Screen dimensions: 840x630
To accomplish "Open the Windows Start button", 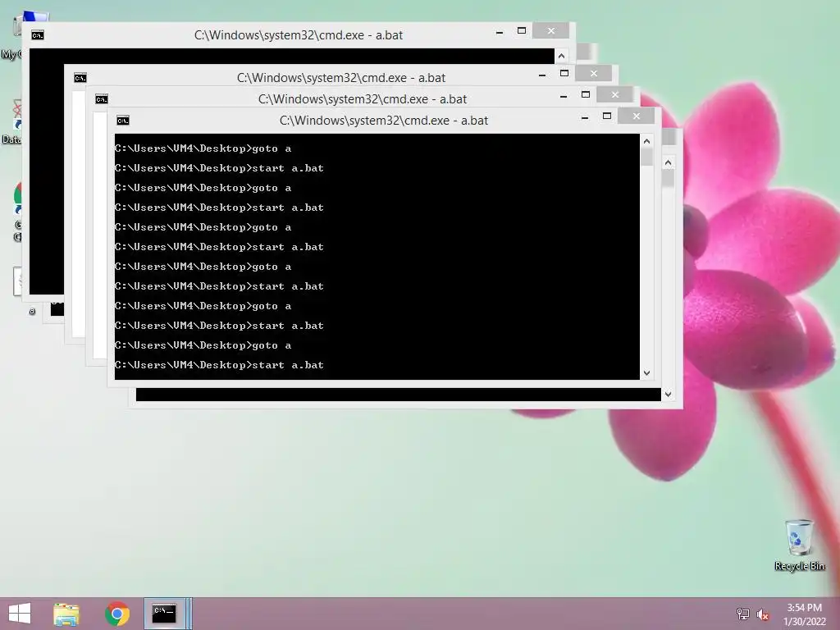I will (20, 614).
